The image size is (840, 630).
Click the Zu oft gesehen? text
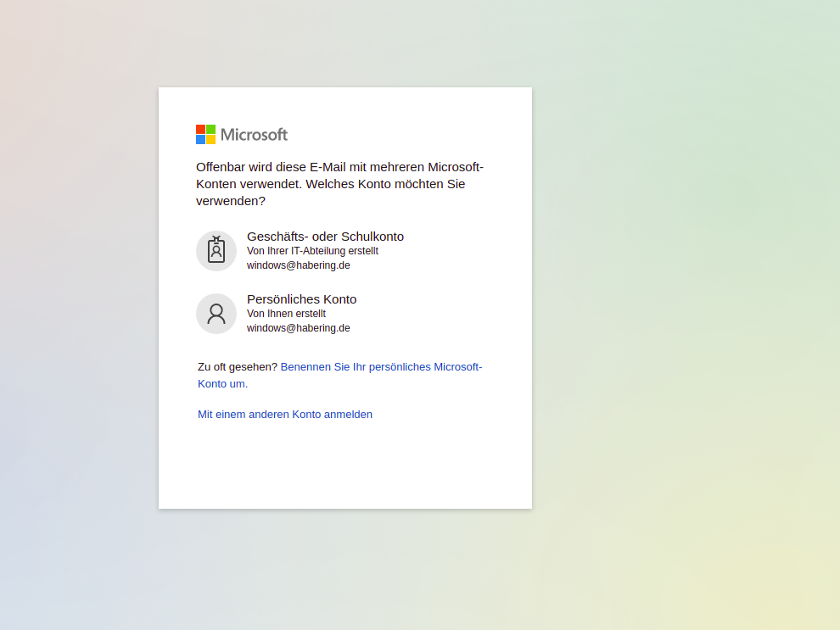pos(238,367)
